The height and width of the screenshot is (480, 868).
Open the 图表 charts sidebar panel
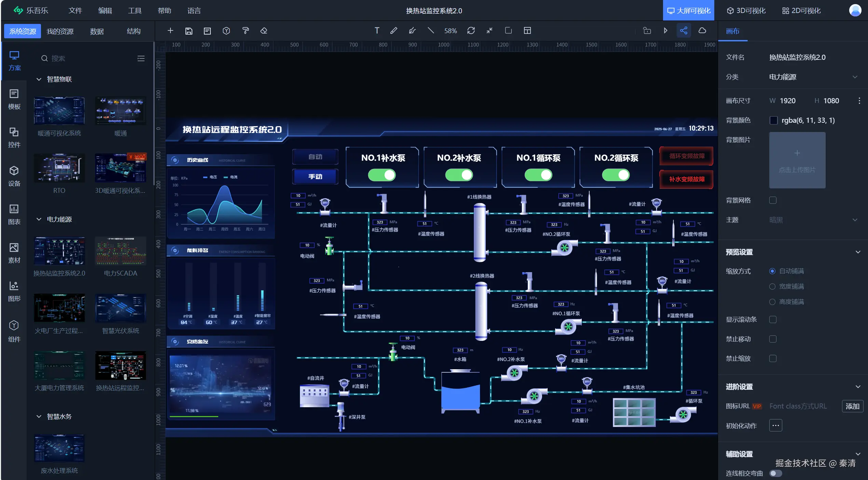coord(14,214)
